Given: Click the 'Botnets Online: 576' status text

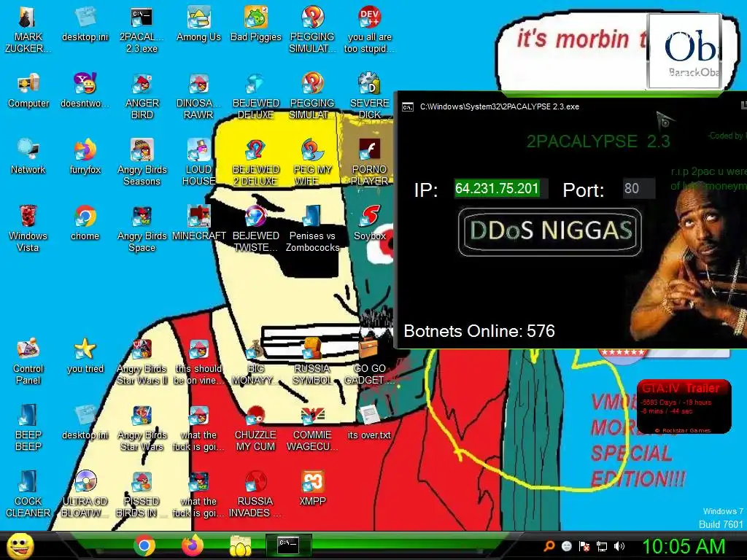Looking at the screenshot, I should [479, 331].
